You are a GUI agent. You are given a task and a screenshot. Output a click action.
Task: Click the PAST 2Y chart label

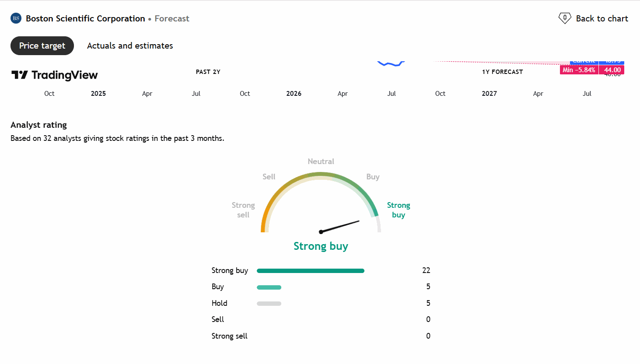(x=208, y=72)
